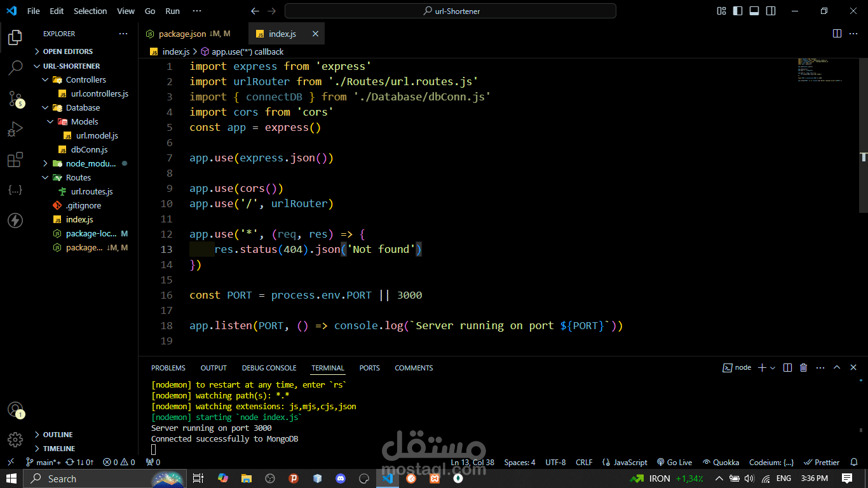Open the Manage gear icon
Screen dimensions: 868x488
(15, 439)
